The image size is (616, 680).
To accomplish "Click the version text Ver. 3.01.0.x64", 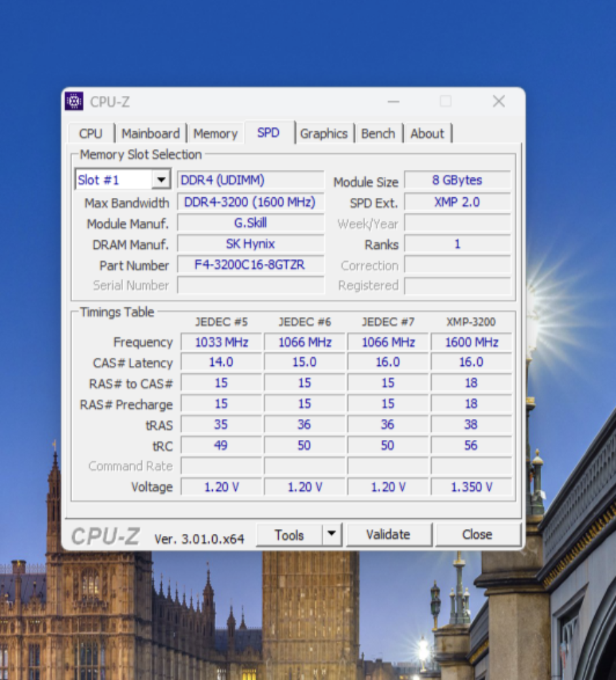I will click(x=199, y=539).
